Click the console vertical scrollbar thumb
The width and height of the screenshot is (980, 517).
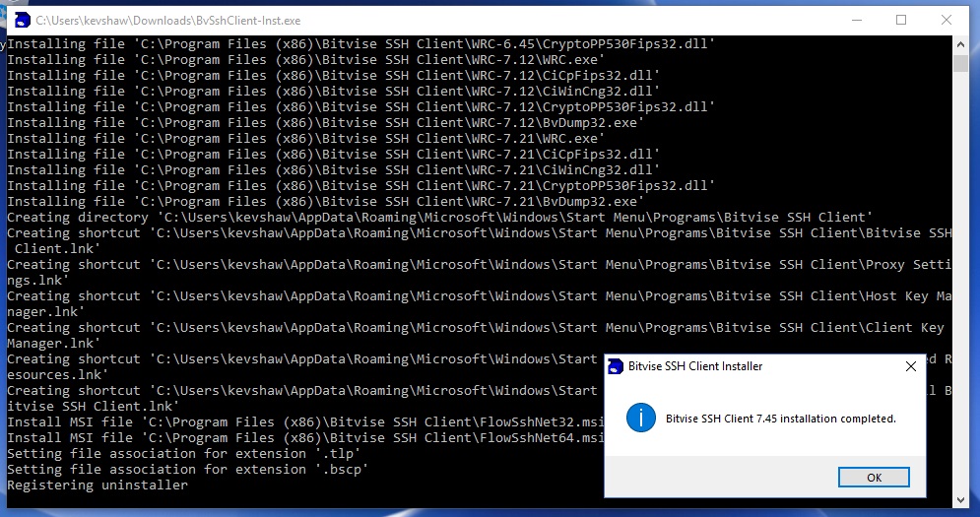(960, 64)
